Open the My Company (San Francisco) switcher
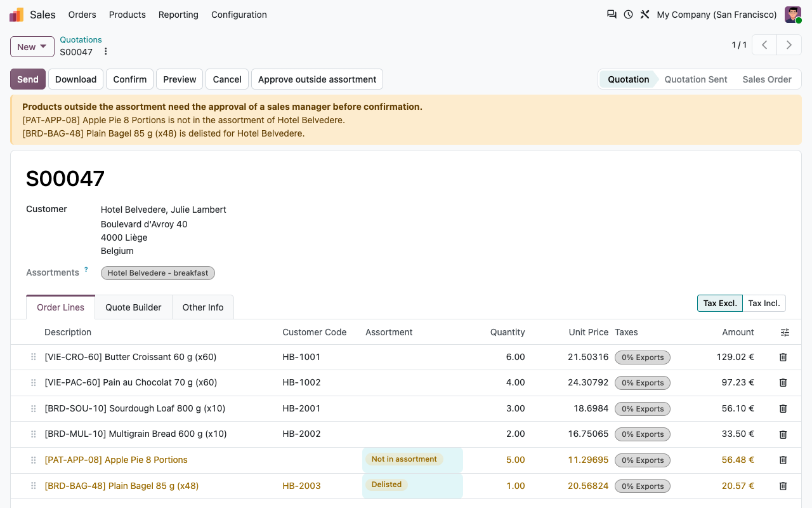Viewport: 812px width, 508px height. tap(717, 15)
